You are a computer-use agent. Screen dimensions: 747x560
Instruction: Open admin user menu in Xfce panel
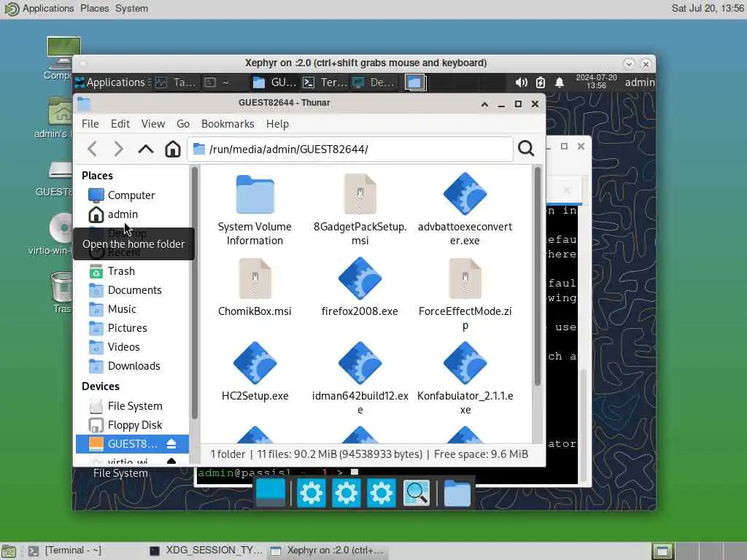point(639,82)
